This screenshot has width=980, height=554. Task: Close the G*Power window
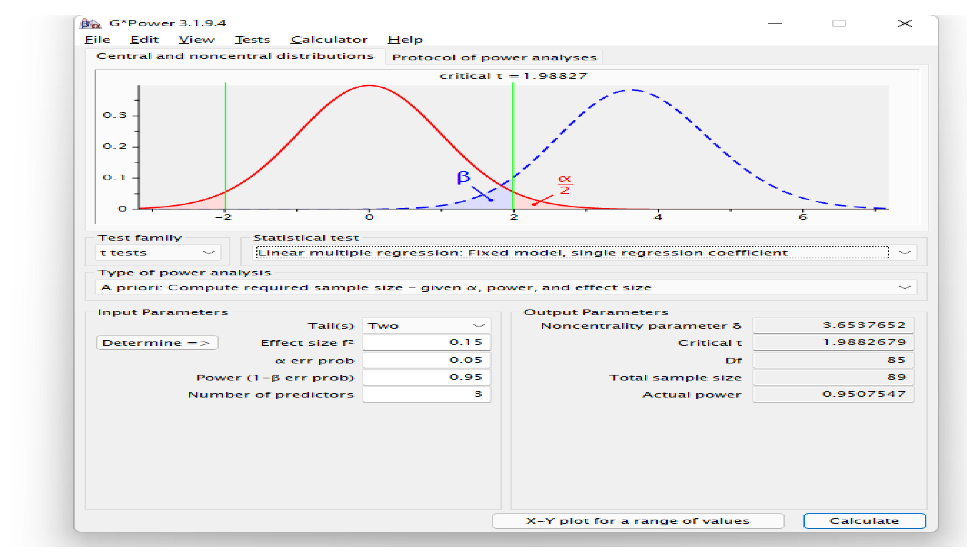point(904,24)
